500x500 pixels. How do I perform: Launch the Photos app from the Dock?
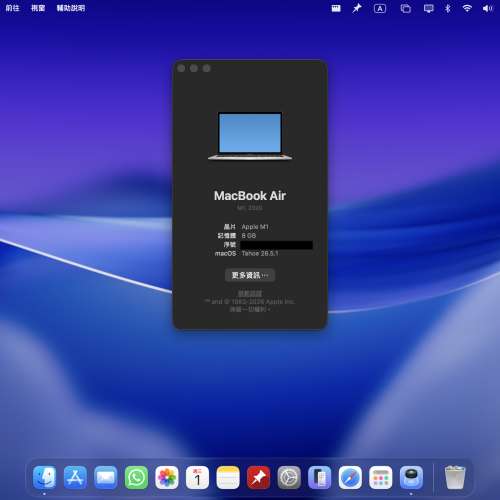click(167, 477)
